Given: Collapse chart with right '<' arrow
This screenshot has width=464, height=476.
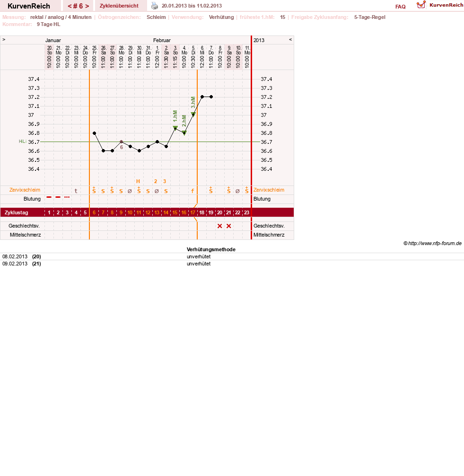Looking at the screenshot, I should coord(290,40).
